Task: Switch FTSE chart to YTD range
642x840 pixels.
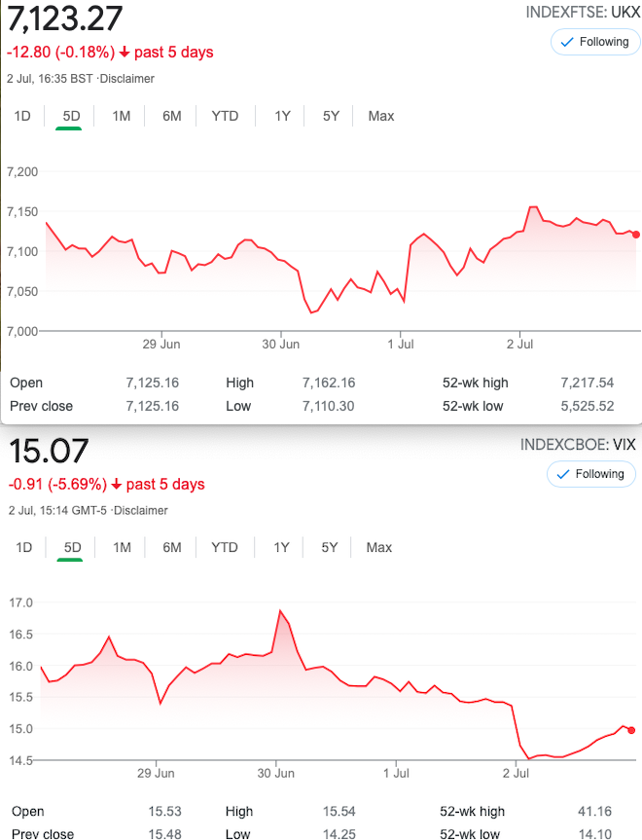Action: click(x=225, y=116)
